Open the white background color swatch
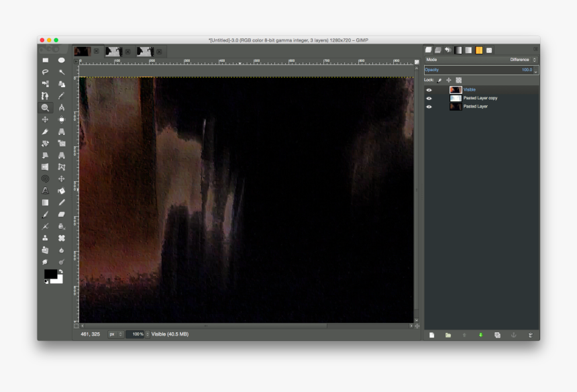The image size is (577, 392). coord(58,281)
